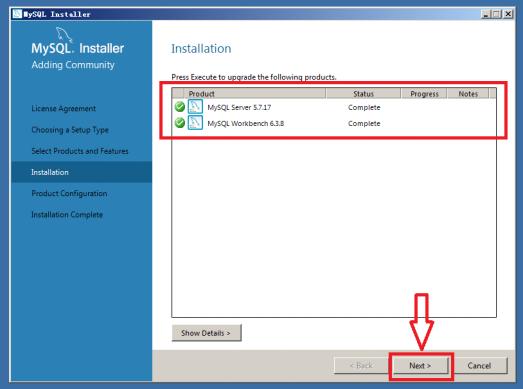Click the Installation page heading
The height and width of the screenshot is (389, 523).
(x=201, y=49)
